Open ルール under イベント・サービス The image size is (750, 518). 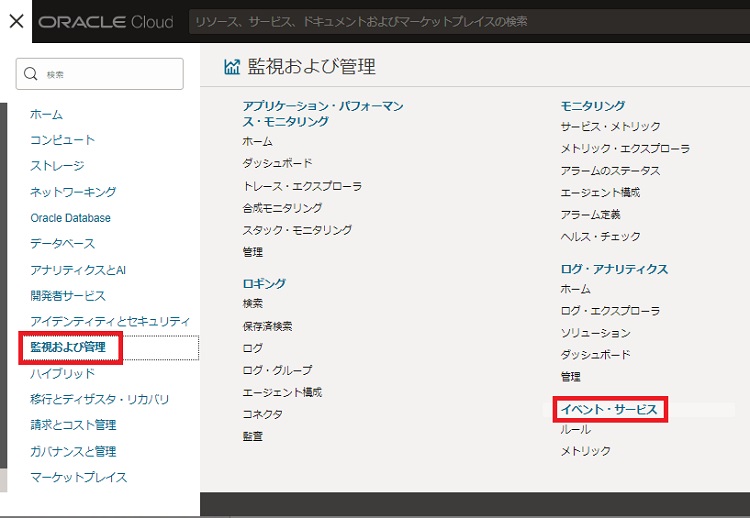pyautogui.click(x=575, y=429)
